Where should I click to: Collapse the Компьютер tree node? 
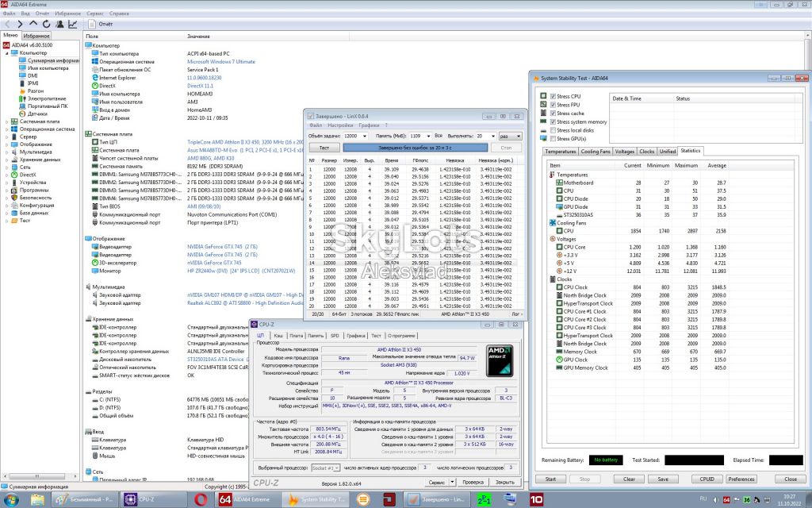click(6, 53)
